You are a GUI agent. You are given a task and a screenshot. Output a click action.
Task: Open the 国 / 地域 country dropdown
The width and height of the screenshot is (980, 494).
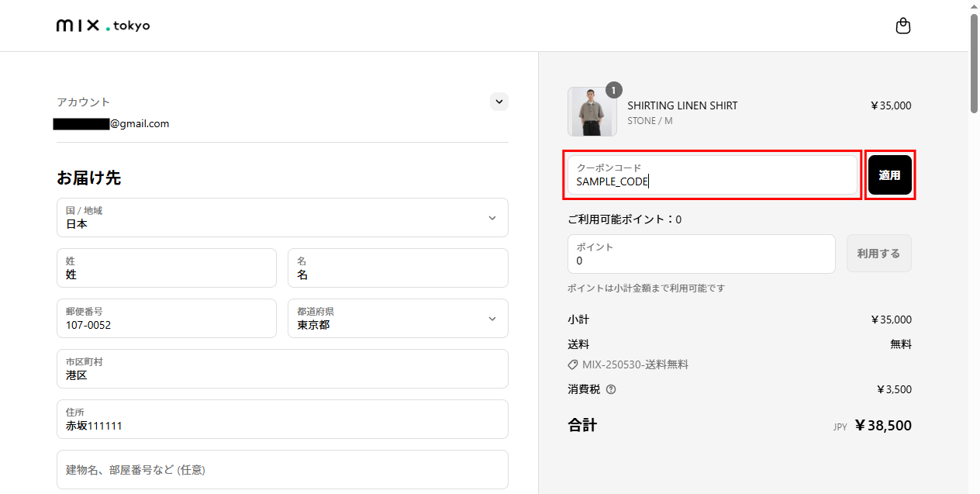tap(282, 218)
